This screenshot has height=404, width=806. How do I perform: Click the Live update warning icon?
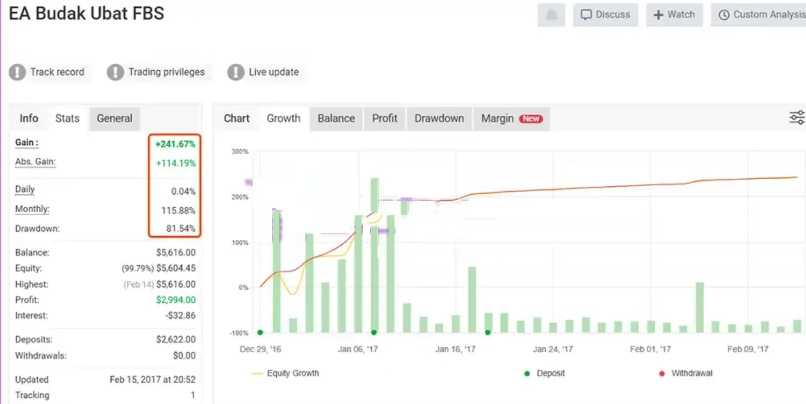236,72
